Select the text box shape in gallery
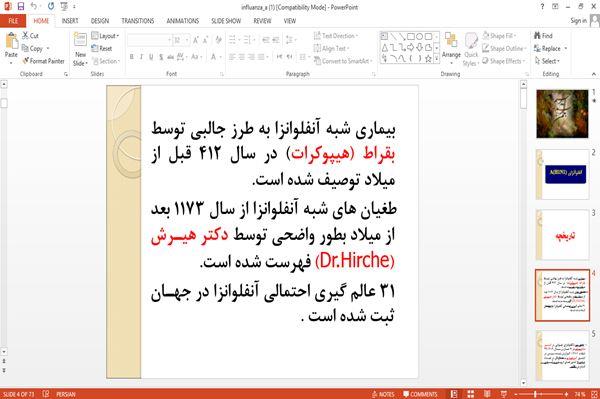 click(x=384, y=37)
